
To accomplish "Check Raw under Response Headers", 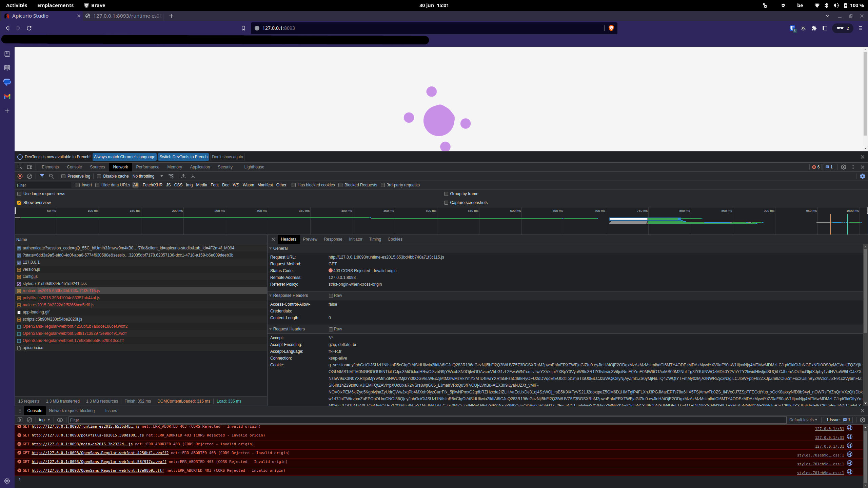I will pos(331,296).
